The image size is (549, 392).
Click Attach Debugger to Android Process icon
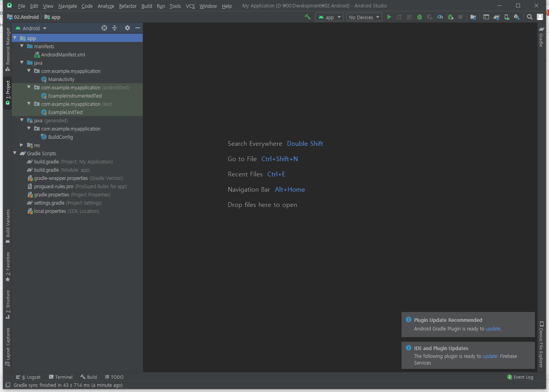pos(450,17)
